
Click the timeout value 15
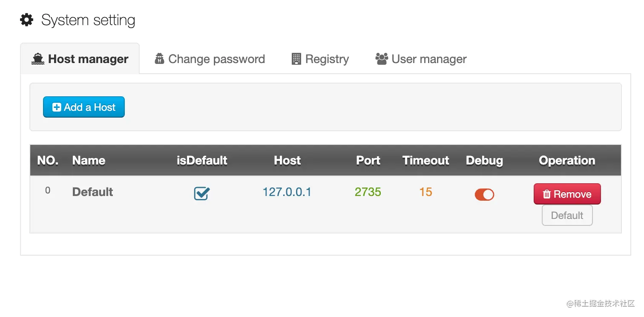pos(425,192)
